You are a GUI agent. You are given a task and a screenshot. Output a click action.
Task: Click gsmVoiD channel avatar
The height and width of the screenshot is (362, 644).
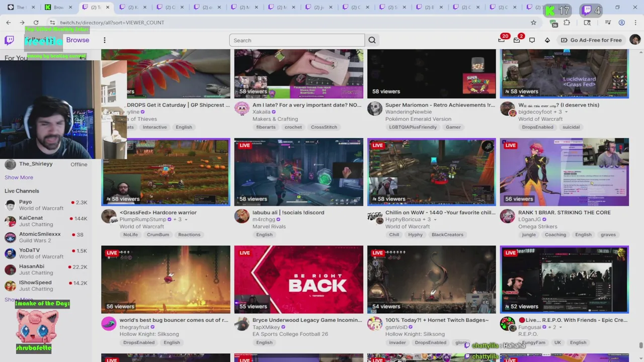(x=374, y=324)
